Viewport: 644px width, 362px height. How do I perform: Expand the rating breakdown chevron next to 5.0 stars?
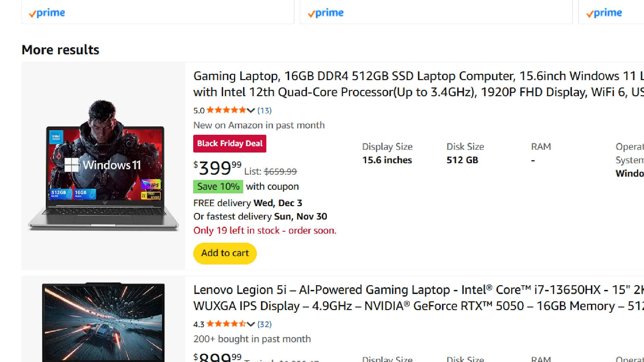[x=251, y=110]
